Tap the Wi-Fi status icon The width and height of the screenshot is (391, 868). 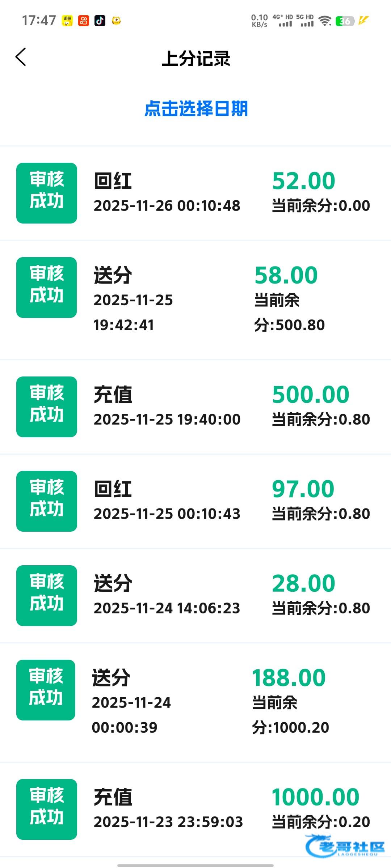pyautogui.click(x=325, y=21)
